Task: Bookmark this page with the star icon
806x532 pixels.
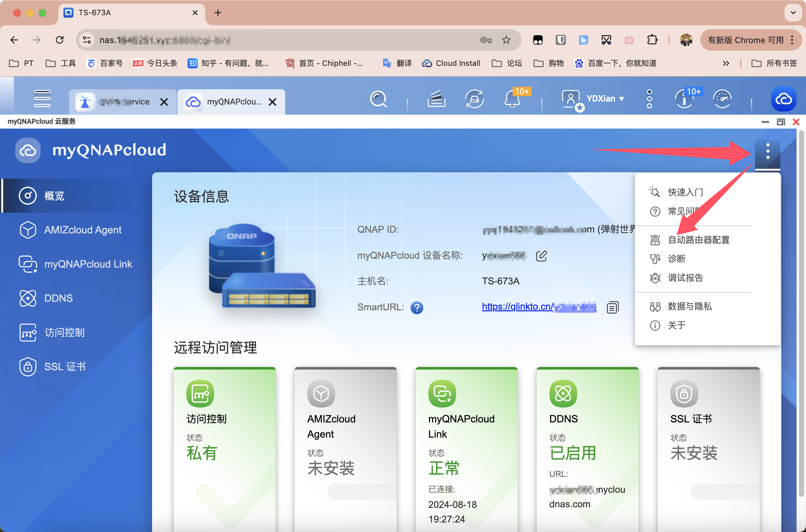Action: click(x=506, y=40)
